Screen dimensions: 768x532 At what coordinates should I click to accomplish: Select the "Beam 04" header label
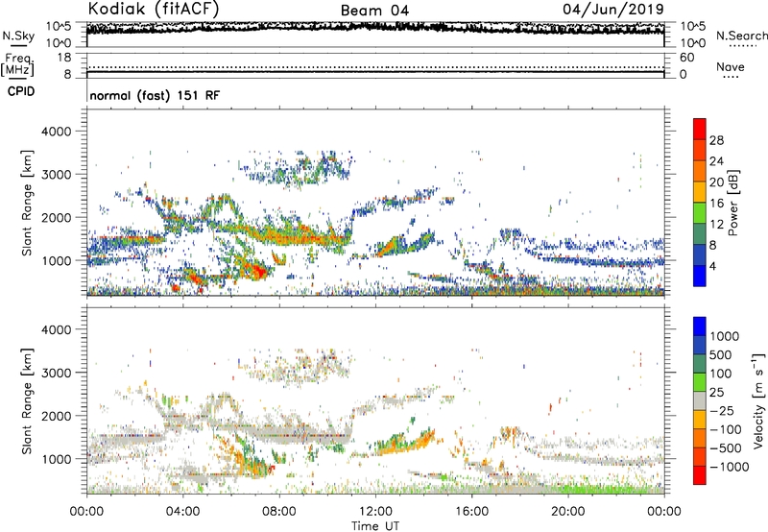pos(374,11)
